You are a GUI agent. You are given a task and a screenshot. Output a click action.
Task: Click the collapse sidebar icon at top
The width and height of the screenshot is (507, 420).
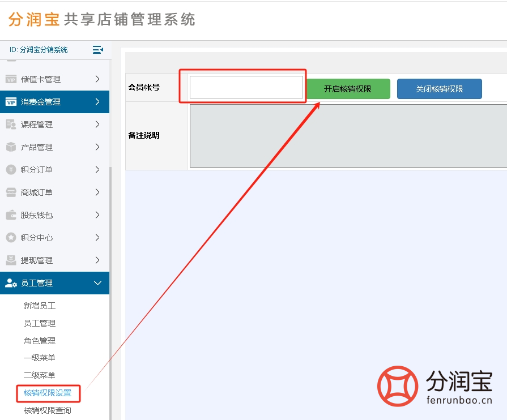tap(97, 50)
